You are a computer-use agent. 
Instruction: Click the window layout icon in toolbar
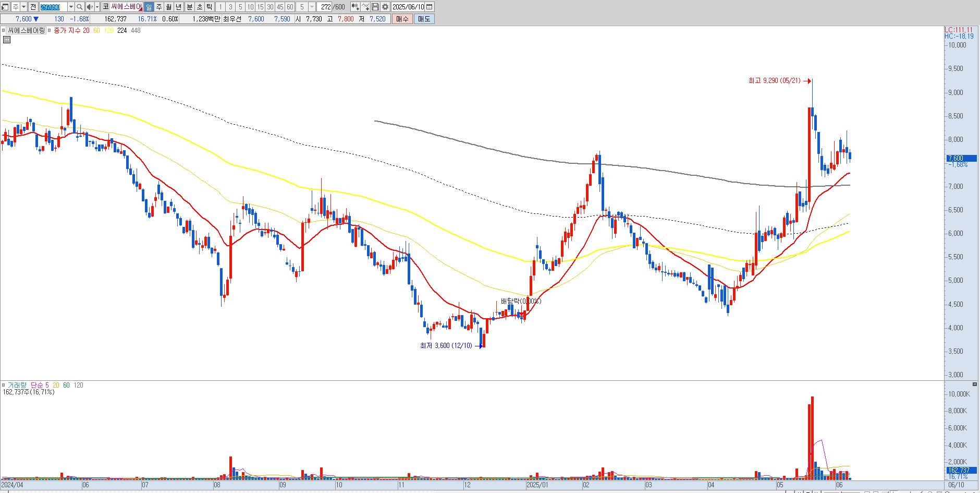click(x=5, y=7)
